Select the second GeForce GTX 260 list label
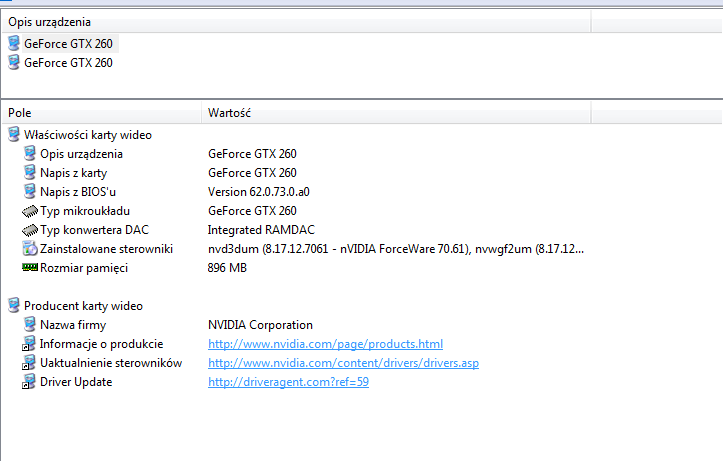Viewport: 723px width, 461px height. pyautogui.click(x=68, y=63)
